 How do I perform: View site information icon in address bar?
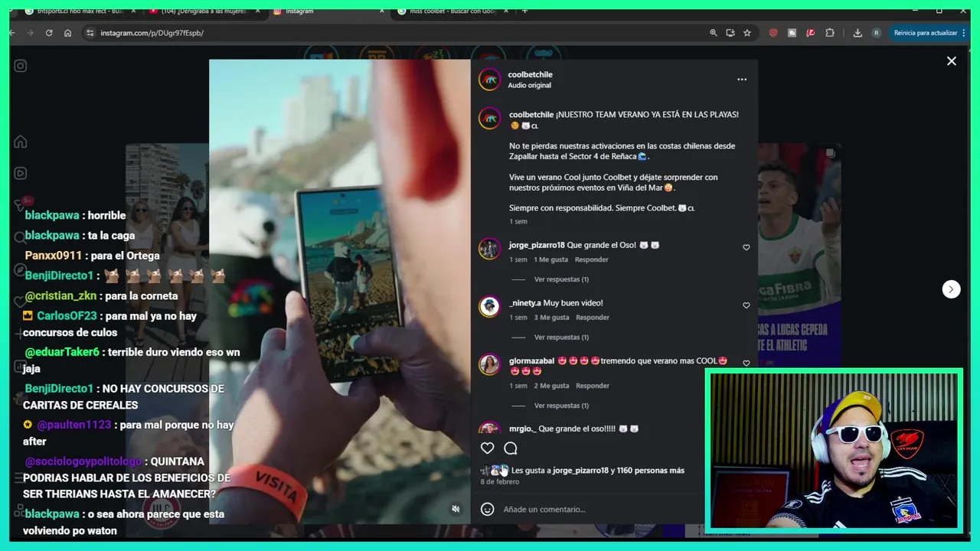[90, 33]
